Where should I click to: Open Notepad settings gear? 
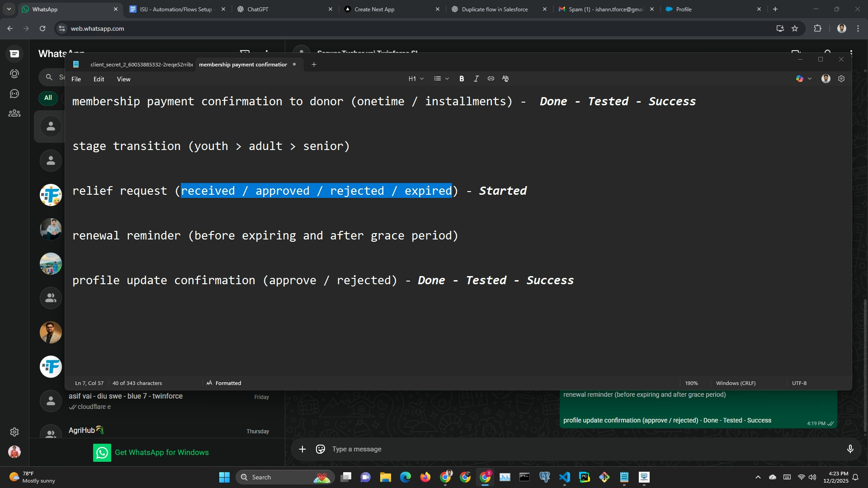point(841,79)
